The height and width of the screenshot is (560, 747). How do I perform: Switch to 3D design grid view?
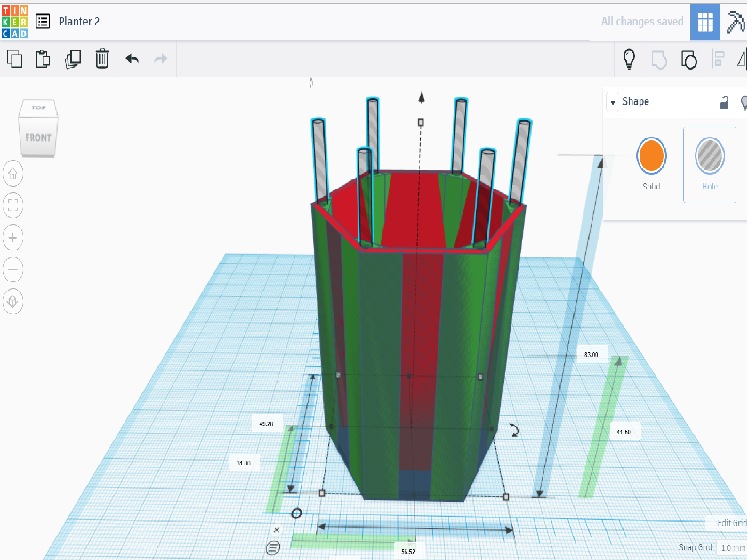(x=705, y=22)
